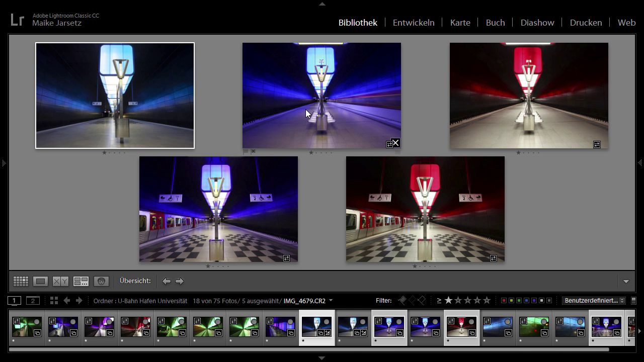Switch to Diashow module
644x362 pixels.
click(537, 23)
